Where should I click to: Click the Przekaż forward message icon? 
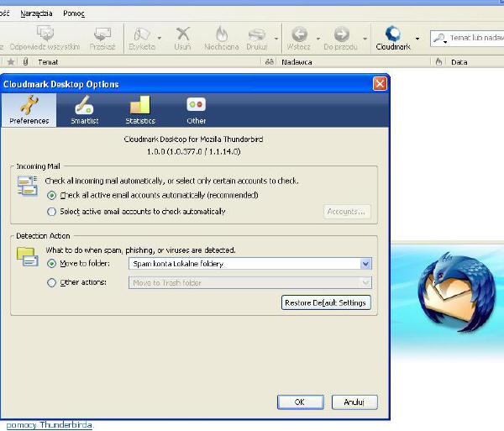pos(102,38)
